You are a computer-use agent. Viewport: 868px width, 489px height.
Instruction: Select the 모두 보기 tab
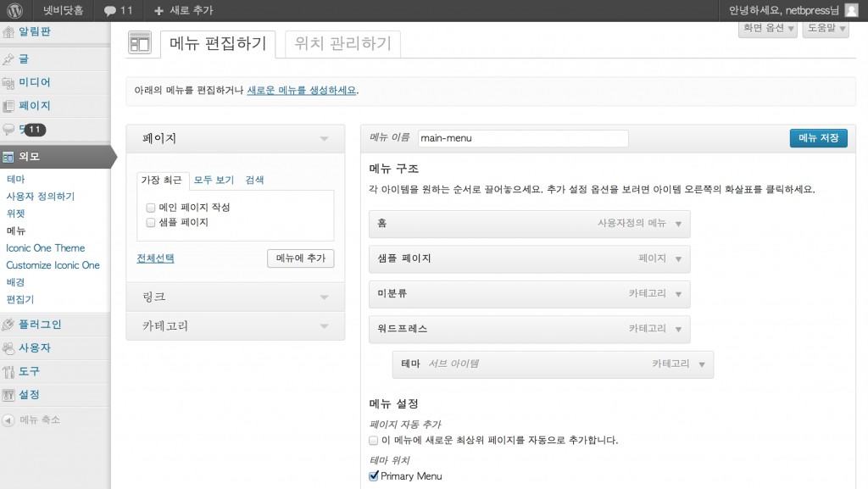pos(214,180)
